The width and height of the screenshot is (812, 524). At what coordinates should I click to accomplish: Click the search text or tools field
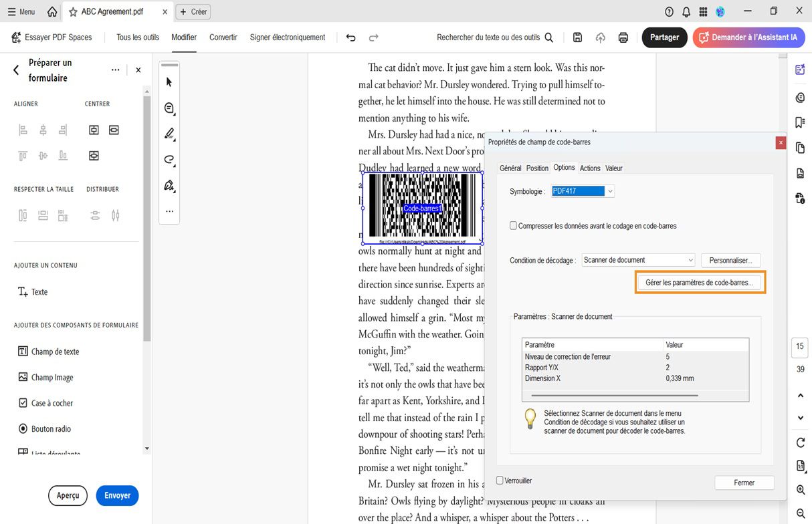[x=495, y=37]
